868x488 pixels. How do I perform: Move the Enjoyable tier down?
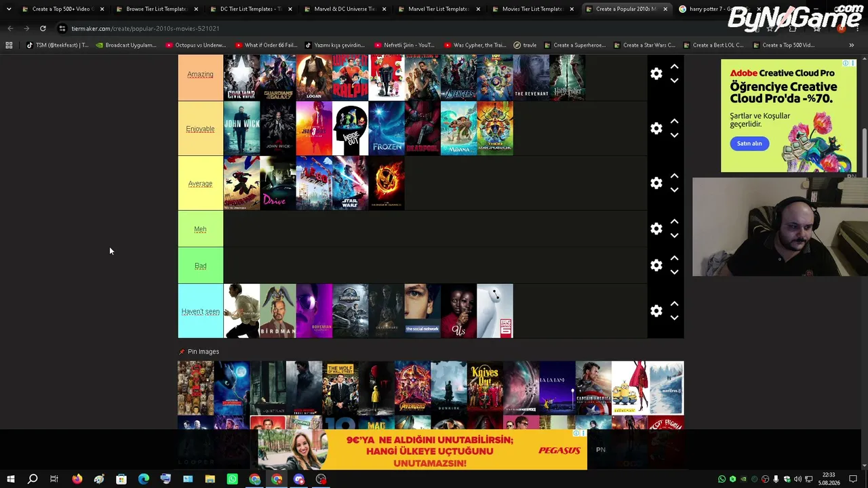(674, 135)
